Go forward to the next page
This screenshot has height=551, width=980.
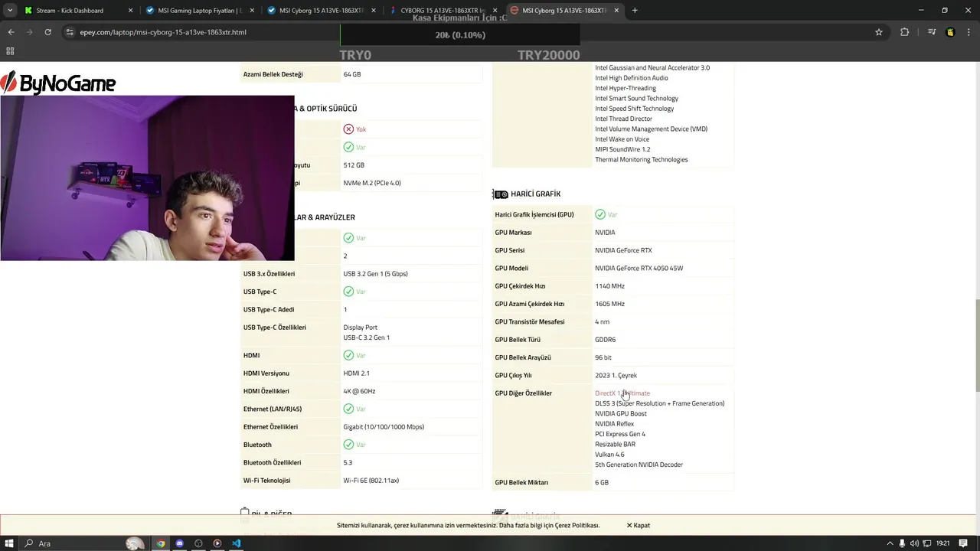pyautogui.click(x=29, y=32)
